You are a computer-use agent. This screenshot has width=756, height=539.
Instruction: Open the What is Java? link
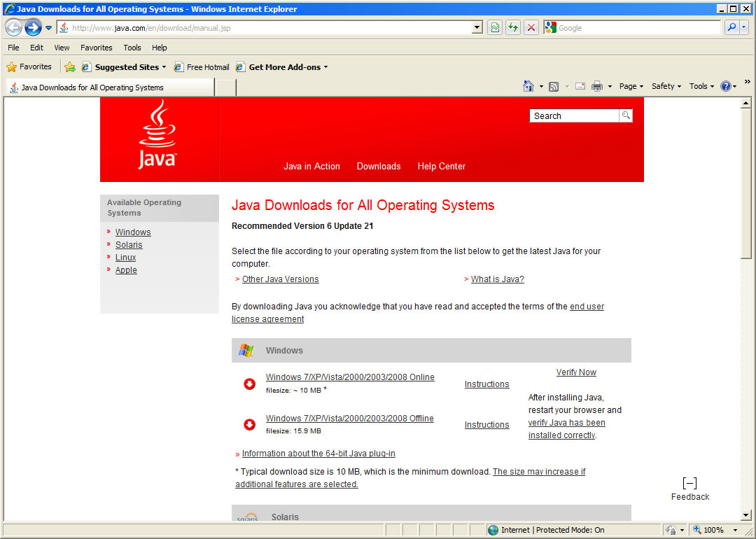[x=497, y=279]
